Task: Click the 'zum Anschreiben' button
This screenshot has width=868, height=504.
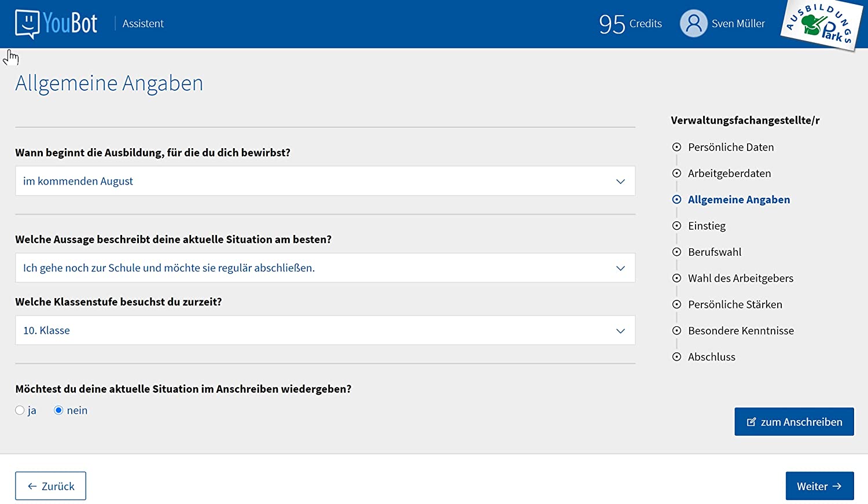Action: point(794,422)
